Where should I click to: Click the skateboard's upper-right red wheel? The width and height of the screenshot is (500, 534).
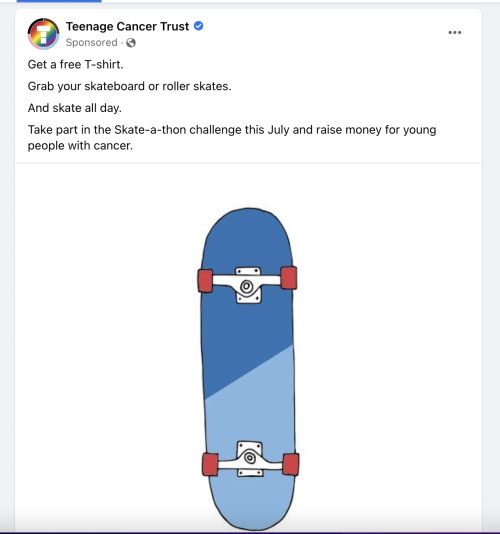tap(289, 278)
